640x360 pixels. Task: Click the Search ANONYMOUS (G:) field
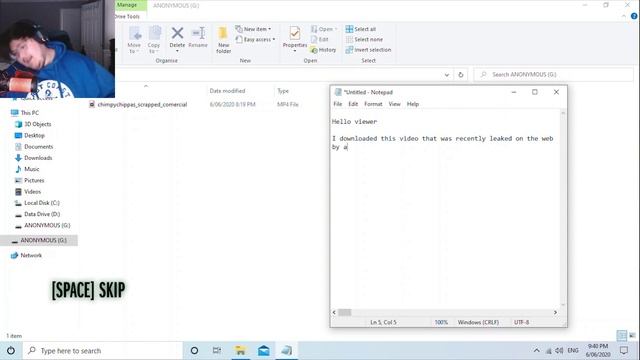tap(553, 75)
